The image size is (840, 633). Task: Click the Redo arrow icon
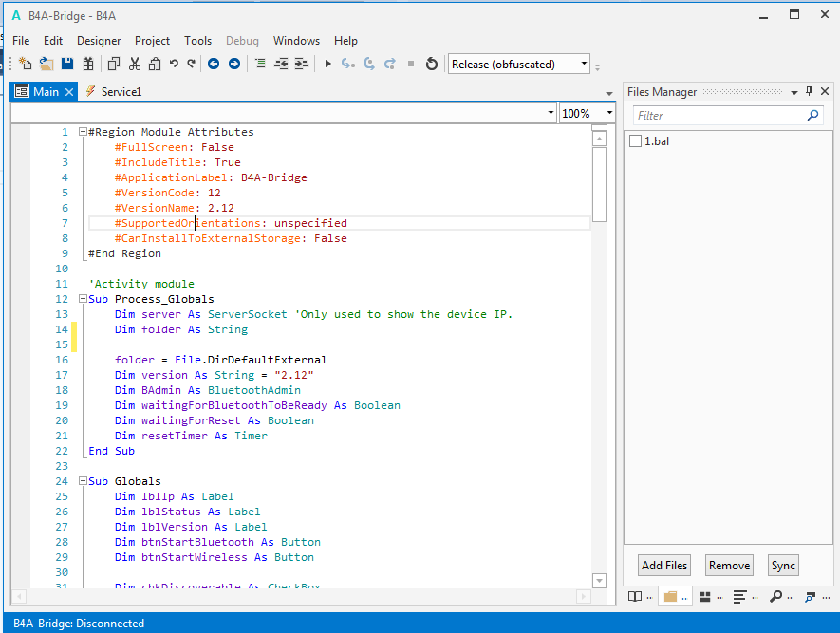[191, 64]
